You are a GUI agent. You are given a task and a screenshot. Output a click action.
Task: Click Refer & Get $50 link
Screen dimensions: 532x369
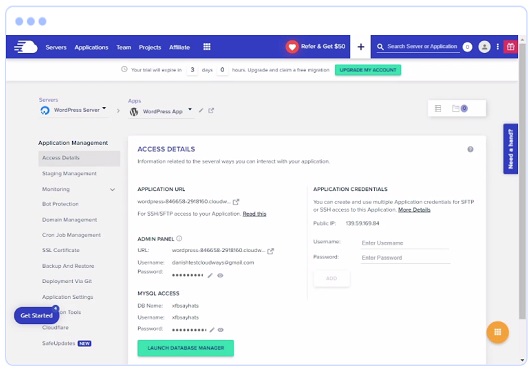(323, 46)
